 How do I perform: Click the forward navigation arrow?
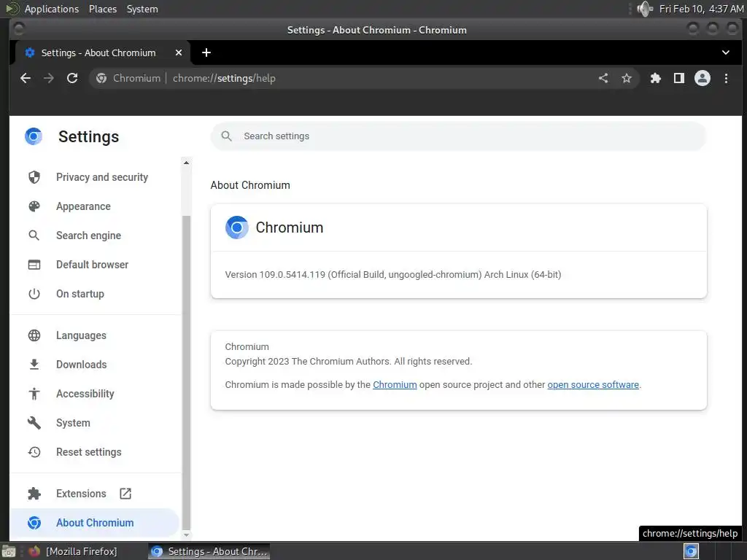(x=49, y=78)
